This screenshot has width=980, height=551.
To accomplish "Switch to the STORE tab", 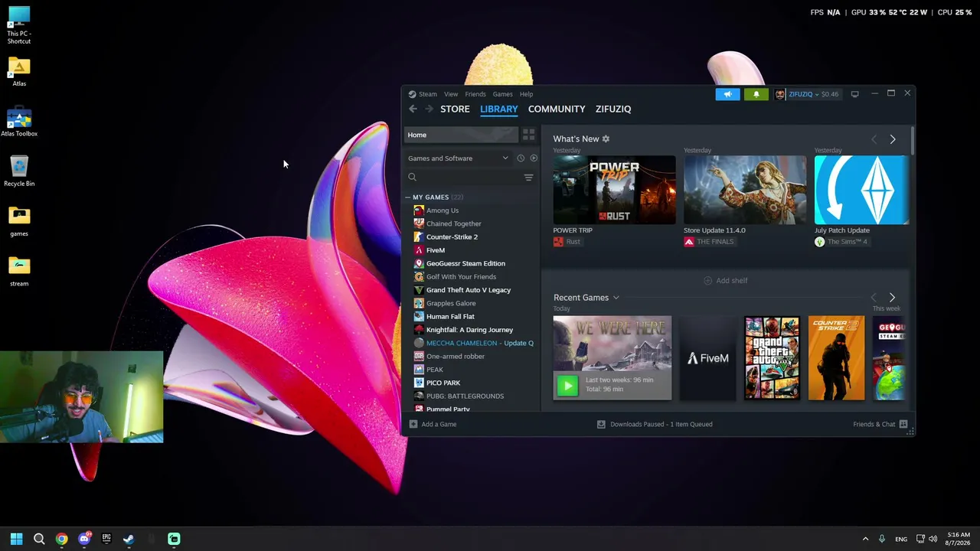I will click(x=455, y=109).
